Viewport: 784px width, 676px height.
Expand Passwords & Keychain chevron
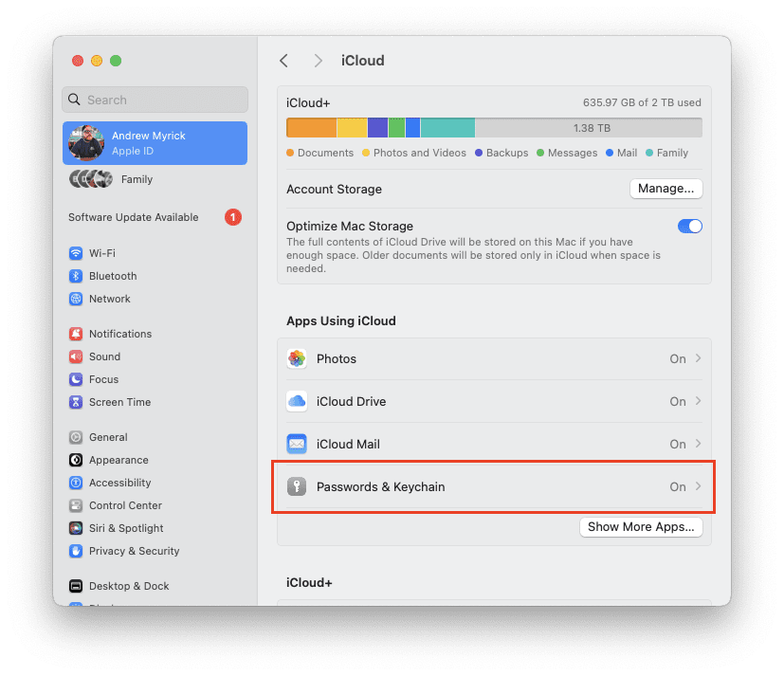(699, 486)
